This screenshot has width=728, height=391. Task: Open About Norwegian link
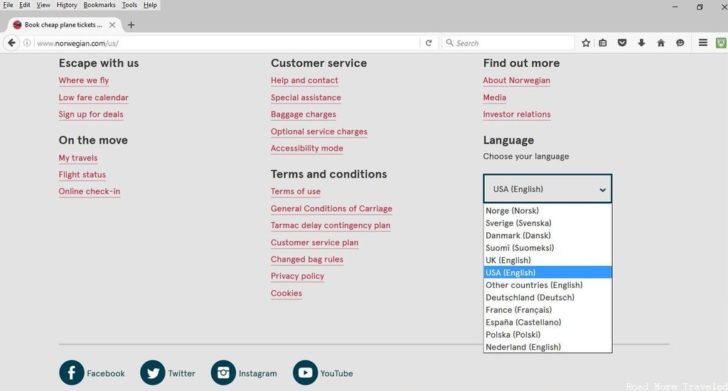pos(516,80)
